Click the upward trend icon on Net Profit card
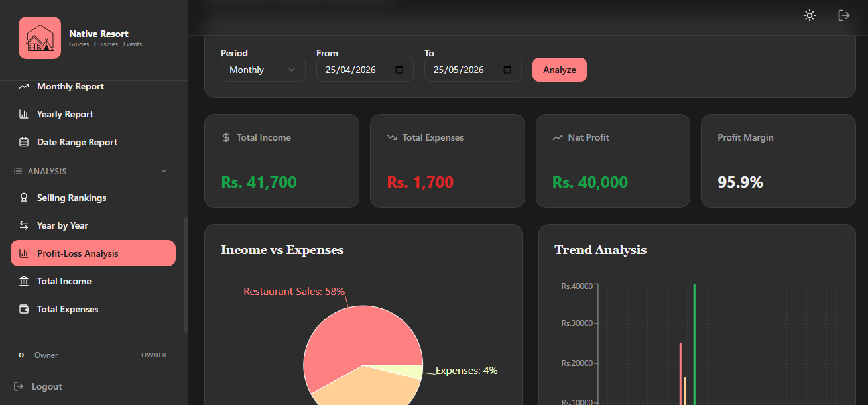Image resolution: width=868 pixels, height=405 pixels. click(x=557, y=137)
